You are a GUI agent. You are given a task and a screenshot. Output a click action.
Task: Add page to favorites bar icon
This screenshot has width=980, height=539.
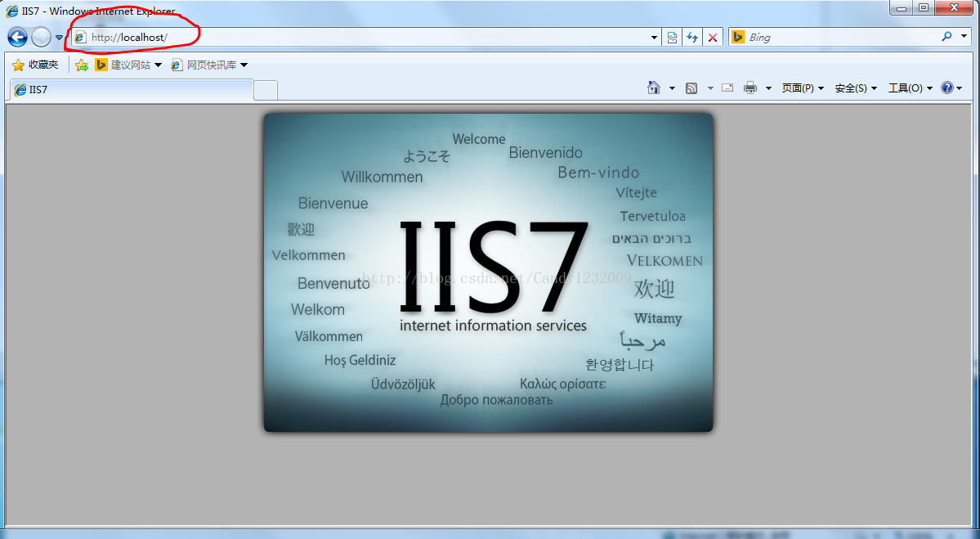pyautogui.click(x=81, y=65)
